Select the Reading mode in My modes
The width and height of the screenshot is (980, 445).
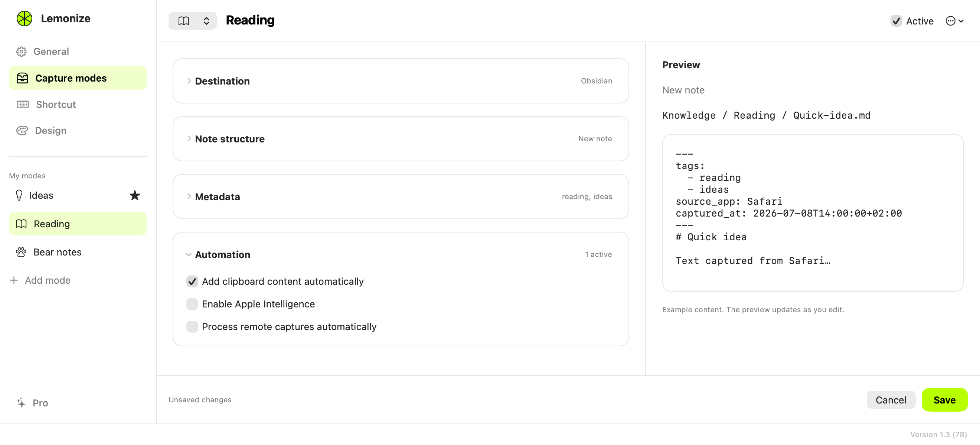tap(78, 224)
